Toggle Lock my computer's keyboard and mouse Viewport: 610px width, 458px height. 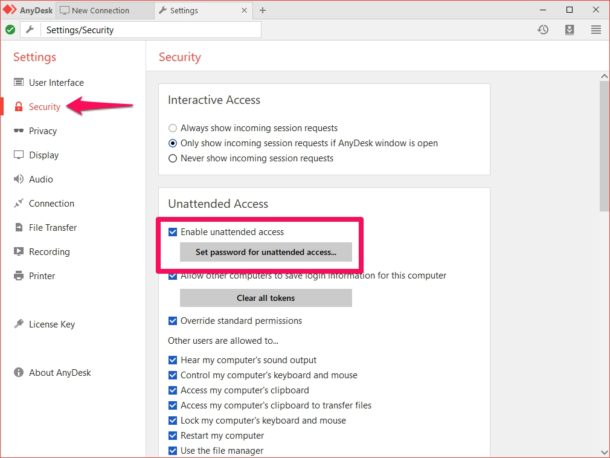click(x=172, y=421)
